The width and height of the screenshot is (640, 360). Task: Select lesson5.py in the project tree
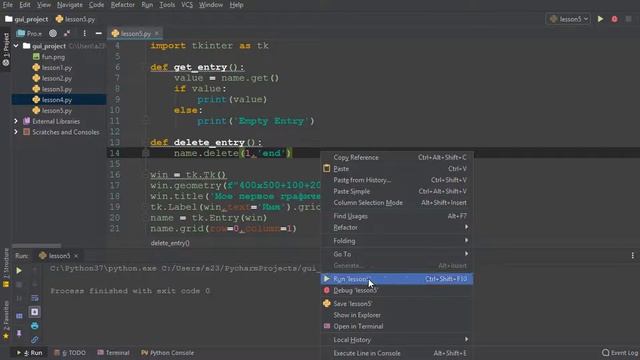tap(52, 110)
